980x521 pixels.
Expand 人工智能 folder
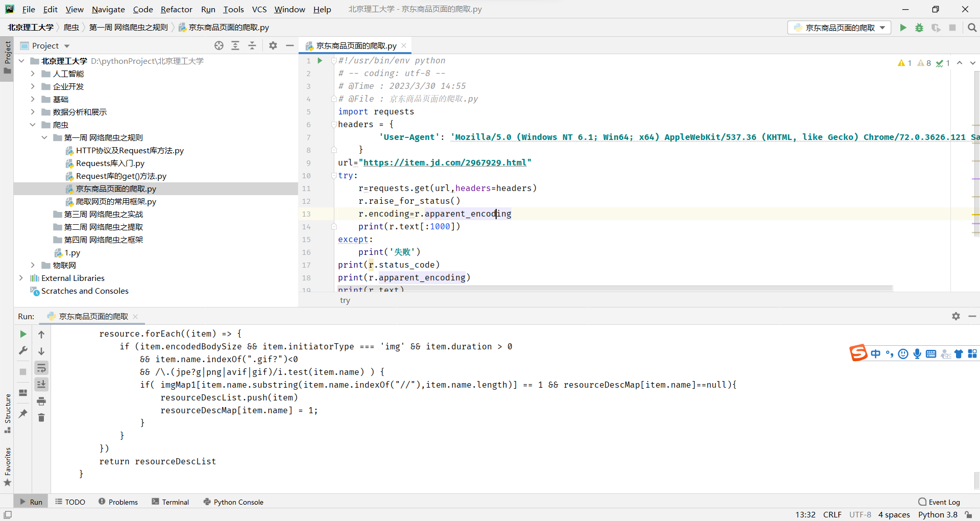tap(33, 74)
